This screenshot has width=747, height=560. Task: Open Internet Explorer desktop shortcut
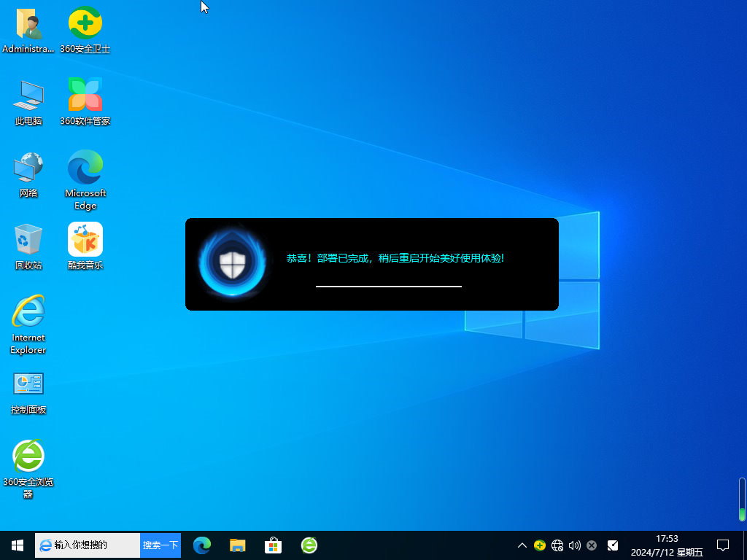(x=28, y=324)
